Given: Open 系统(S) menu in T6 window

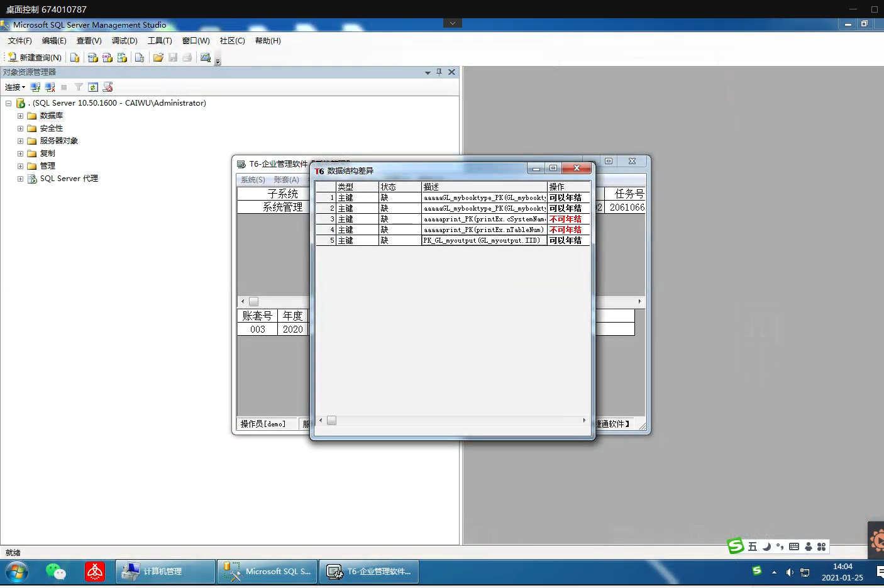Looking at the screenshot, I should point(253,180).
